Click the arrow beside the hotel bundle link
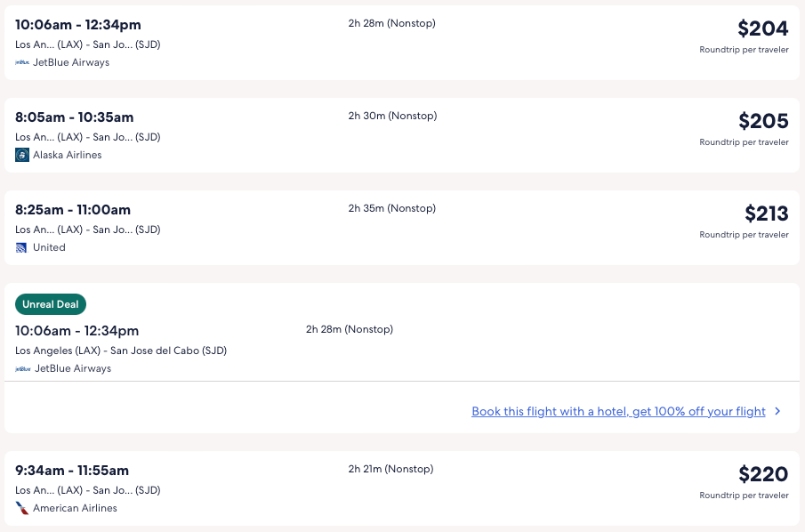Screen dimensions: 805x532 tap(777, 411)
